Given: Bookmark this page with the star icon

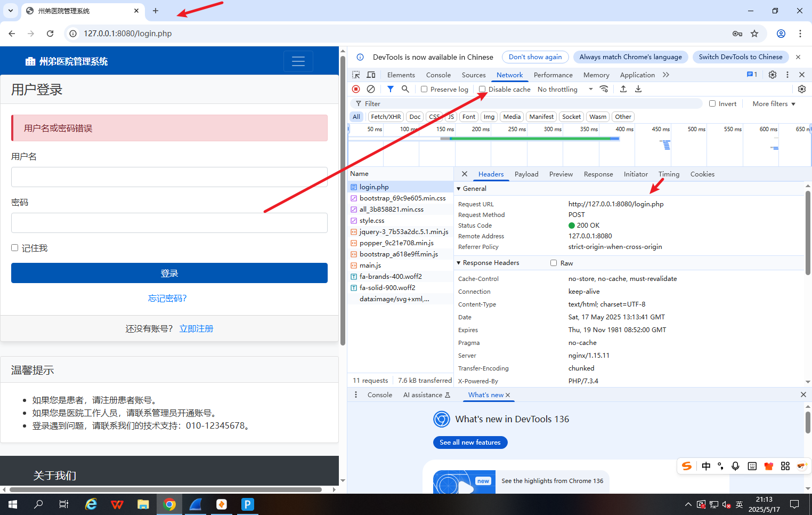Looking at the screenshot, I should [x=754, y=34].
